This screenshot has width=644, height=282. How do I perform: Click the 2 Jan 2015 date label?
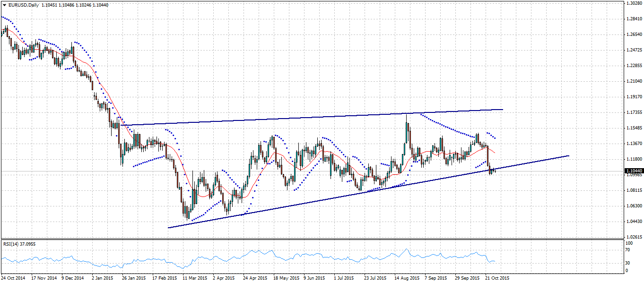102,278
